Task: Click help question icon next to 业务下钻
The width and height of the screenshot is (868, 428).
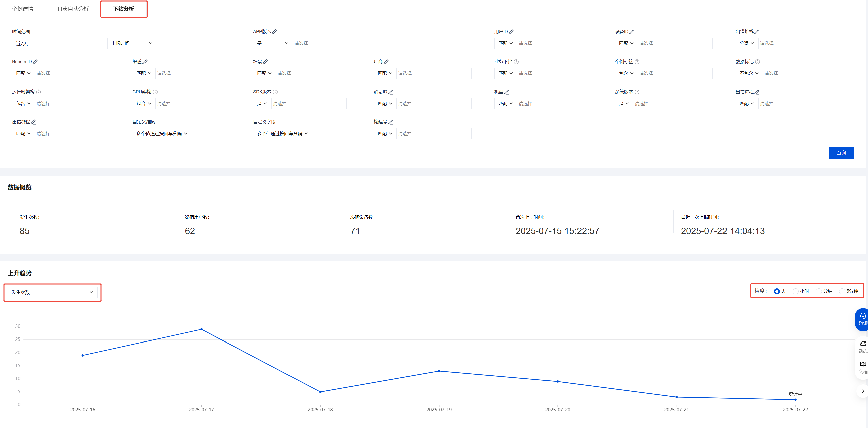Action: tap(516, 62)
